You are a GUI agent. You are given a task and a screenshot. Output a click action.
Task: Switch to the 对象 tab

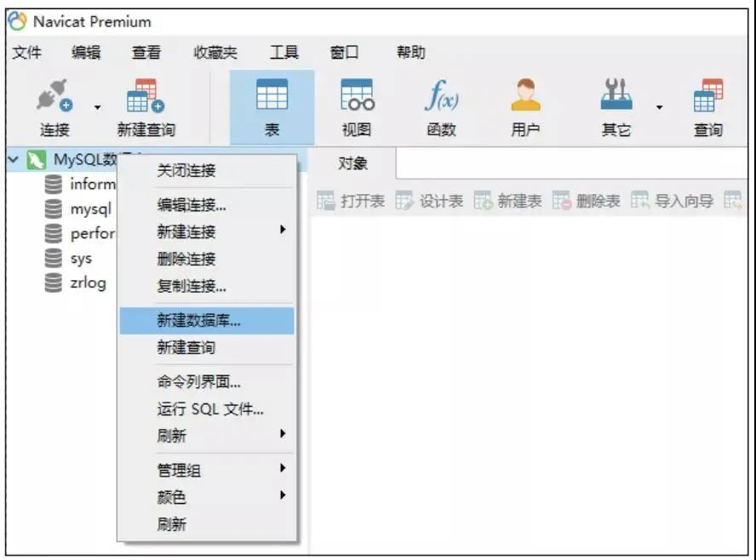pos(352,163)
